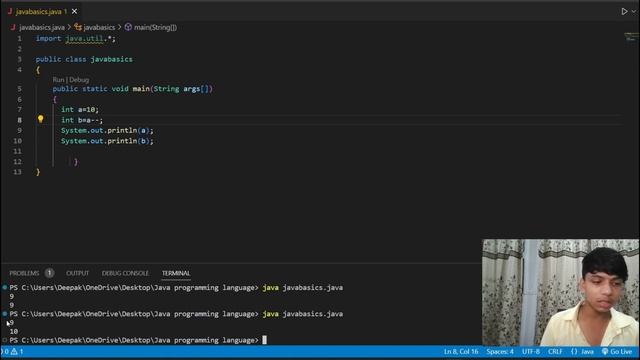Screen dimensions: 640x360
Task: Click Spaces: 4 indentation status
Action: pos(500,351)
